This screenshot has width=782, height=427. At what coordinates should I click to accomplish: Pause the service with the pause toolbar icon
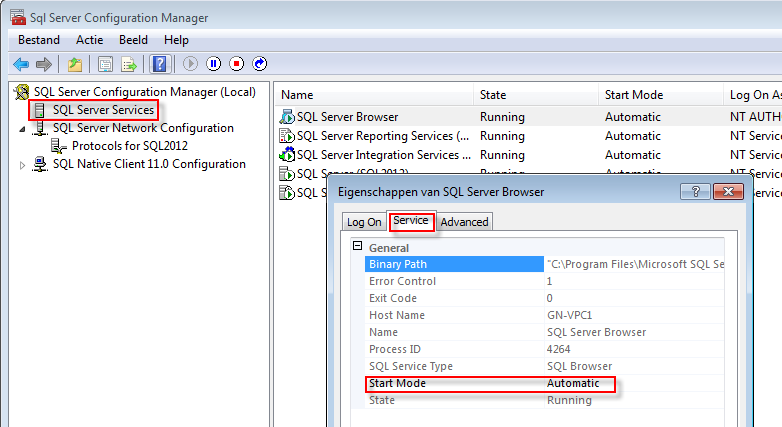coord(213,64)
